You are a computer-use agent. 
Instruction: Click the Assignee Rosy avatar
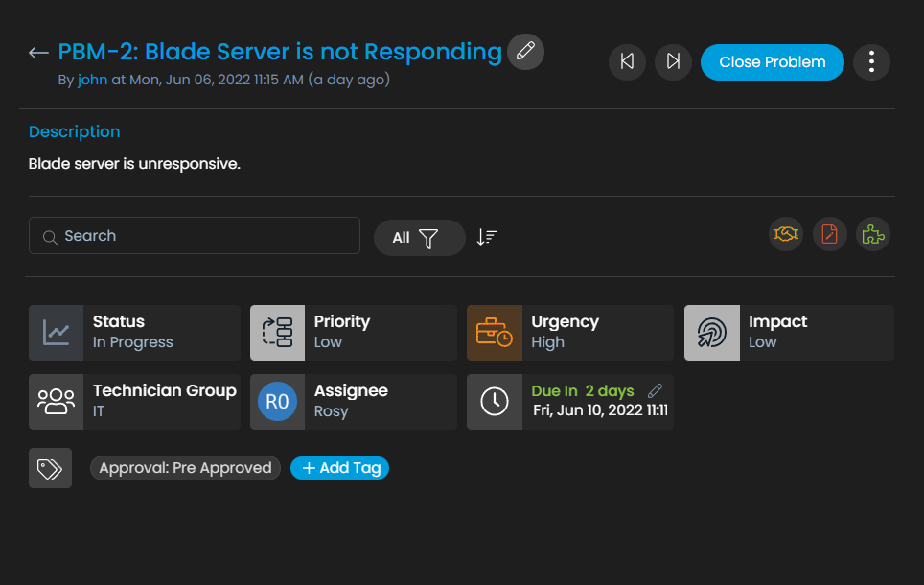point(278,402)
